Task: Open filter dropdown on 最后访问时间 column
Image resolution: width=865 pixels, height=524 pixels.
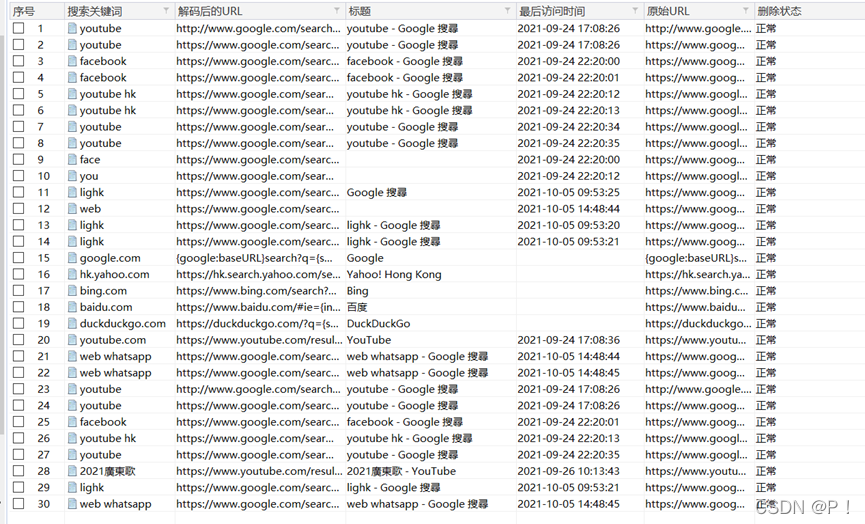Action: coord(635,10)
